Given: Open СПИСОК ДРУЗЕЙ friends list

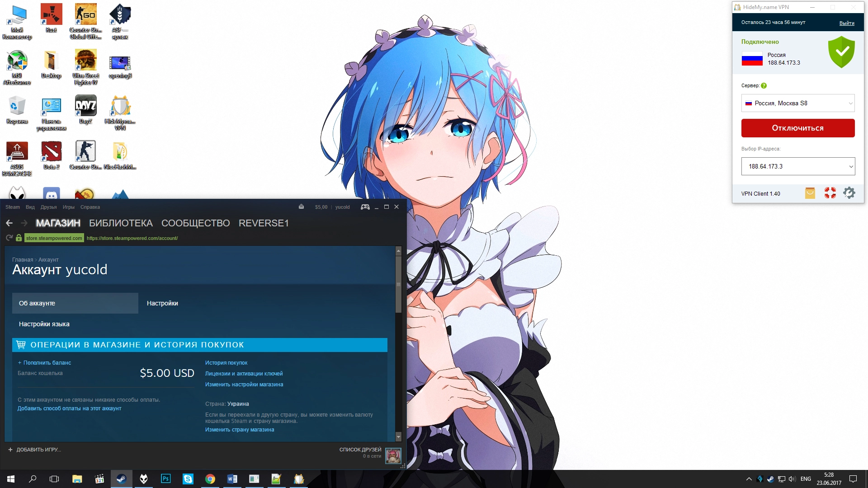Looking at the screenshot, I should tap(360, 450).
